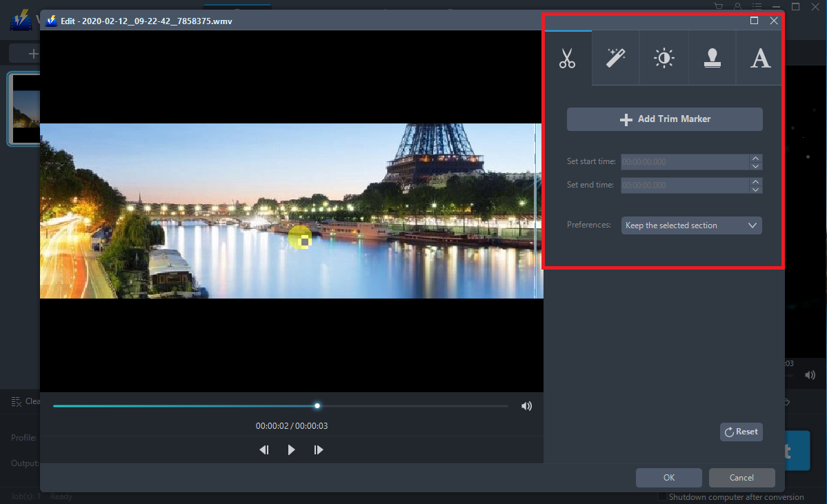
Task: Step backward one frame in the preview
Action: [264, 450]
